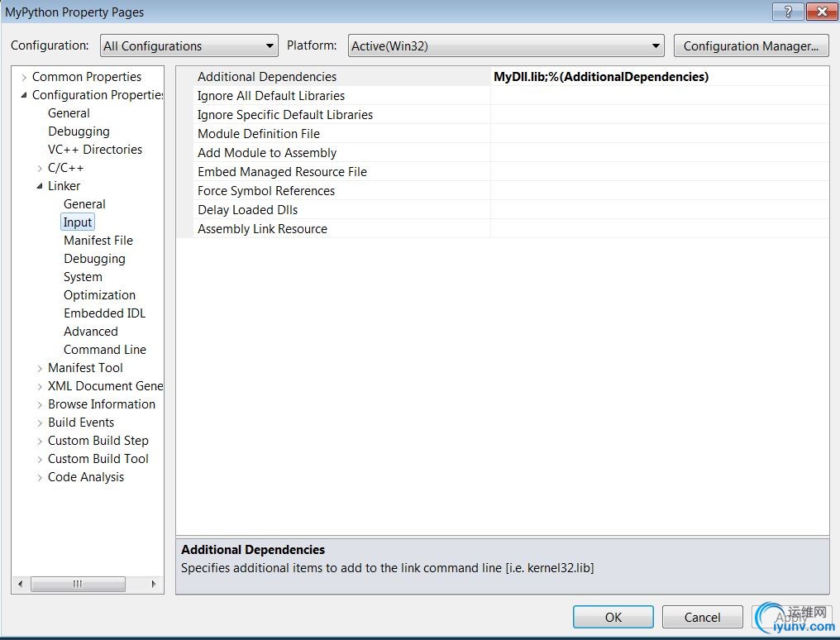Click Additional Dependencies property name
Viewport: 840px width, 640px height.
267,77
